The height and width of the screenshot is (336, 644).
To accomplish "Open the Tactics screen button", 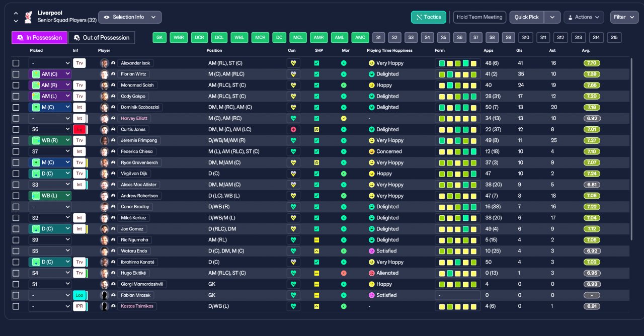I will [x=429, y=17].
